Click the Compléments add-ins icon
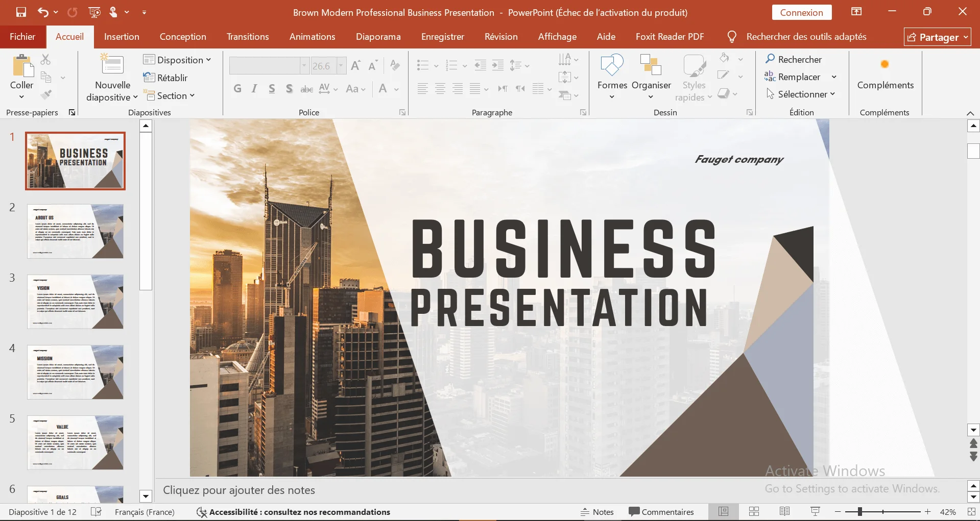Screen dimensions: 980x521 click(x=885, y=65)
